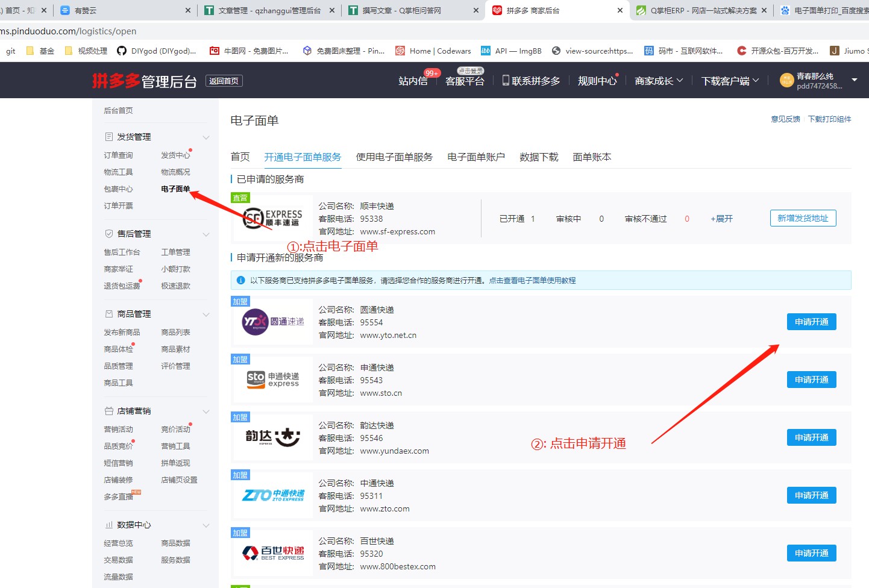Viewport: 869px width, 588px height.
Task: Click the Yunda Express logo
Action: pos(272,437)
